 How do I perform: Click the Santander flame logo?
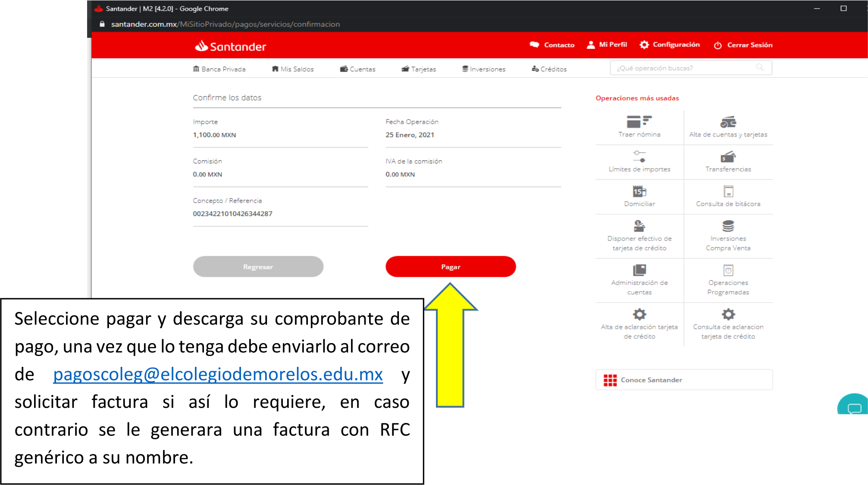click(x=201, y=46)
